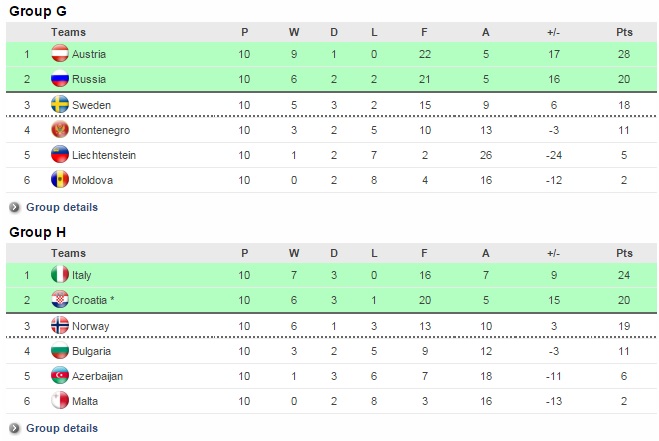Click the Italy flag icon
Image resolution: width=659 pixels, height=441 pixels.
tap(59, 275)
